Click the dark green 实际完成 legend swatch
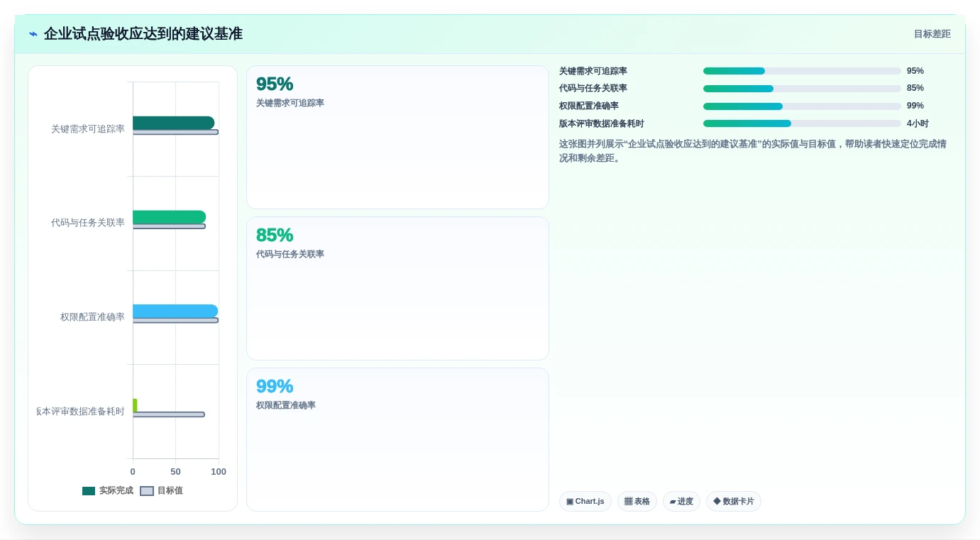 [x=89, y=491]
